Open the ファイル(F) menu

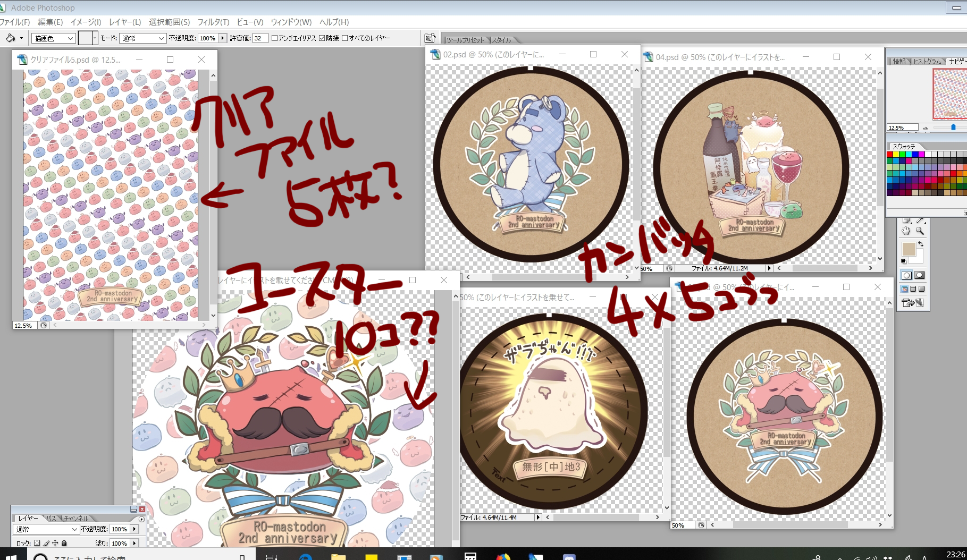tap(15, 22)
